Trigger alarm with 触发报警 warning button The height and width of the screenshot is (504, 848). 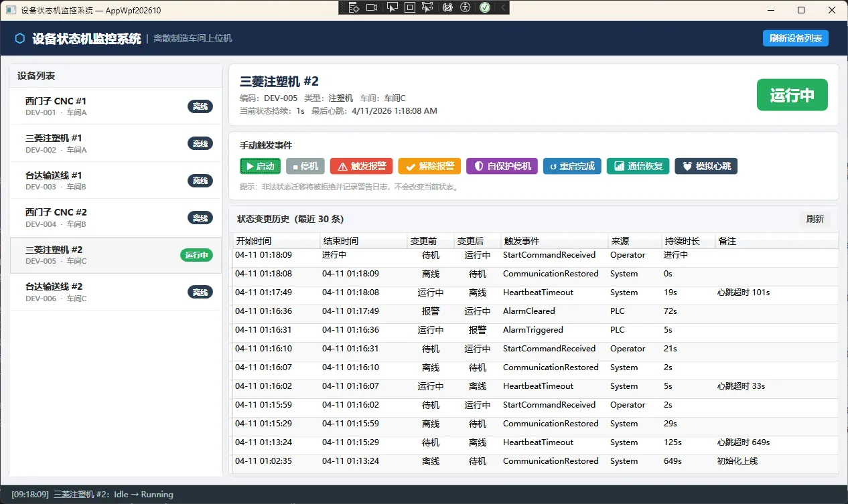[x=361, y=166]
